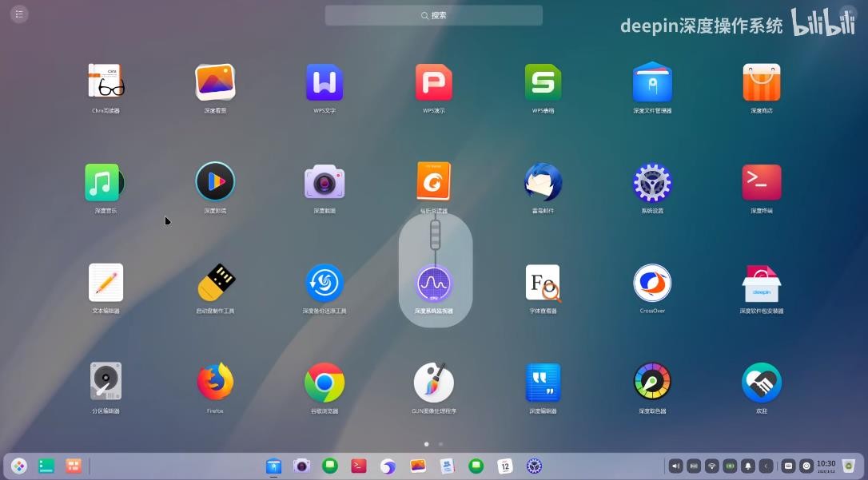The image size is (868, 480).
Task: Open the Text Editor app
Action: (106, 283)
